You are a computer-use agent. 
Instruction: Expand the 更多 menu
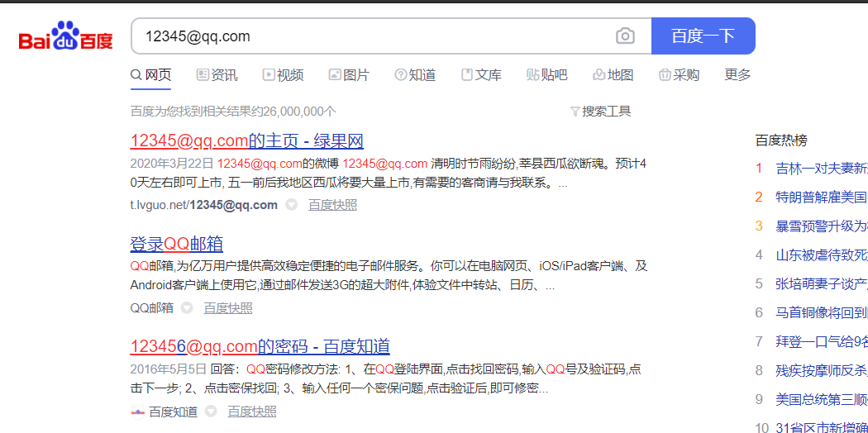coord(737,75)
